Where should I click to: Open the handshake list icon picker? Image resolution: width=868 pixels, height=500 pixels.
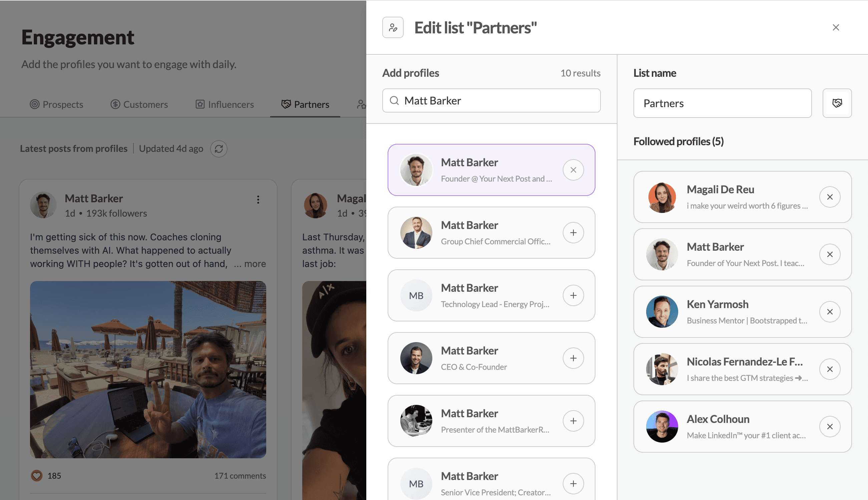pyautogui.click(x=837, y=103)
